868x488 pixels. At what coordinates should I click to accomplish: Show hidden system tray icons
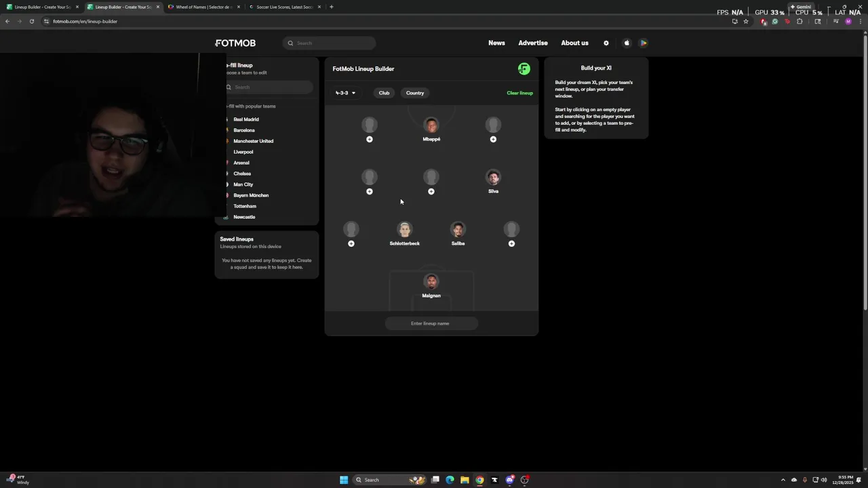(x=783, y=480)
